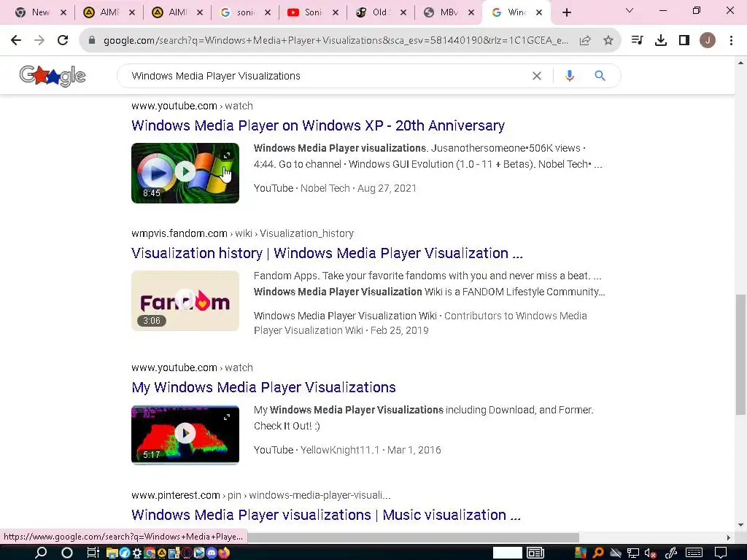Toggle the Chrome side panel
Viewport: 747px width, 560px height.
pyautogui.click(x=684, y=41)
